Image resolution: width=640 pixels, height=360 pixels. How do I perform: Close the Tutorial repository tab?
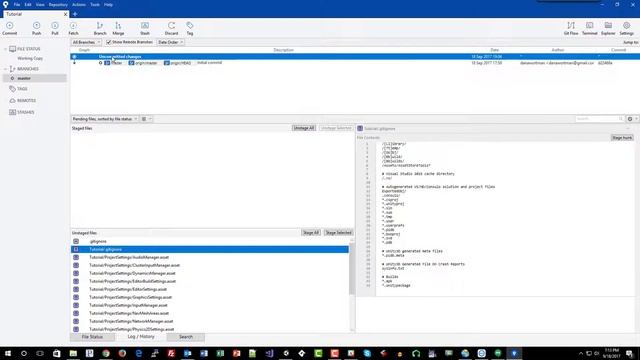tap(65, 14)
